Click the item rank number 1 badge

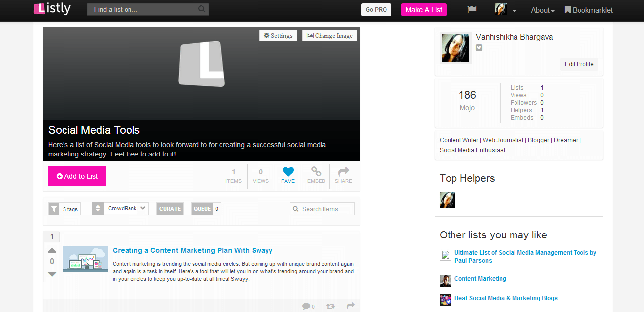52,237
